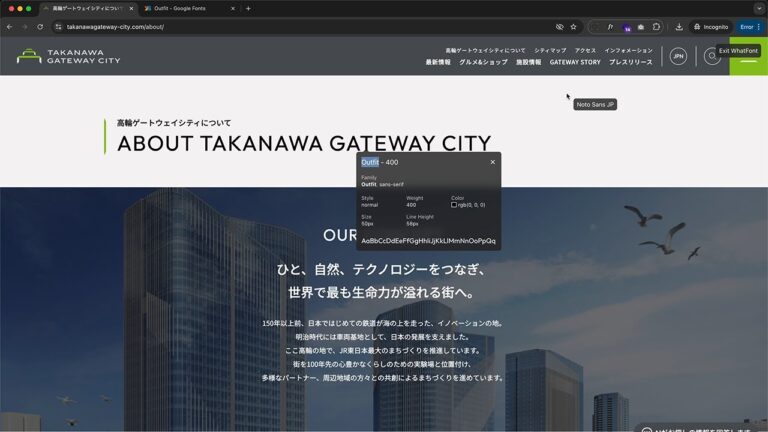Open プレスリリース in the site menu

(631, 62)
